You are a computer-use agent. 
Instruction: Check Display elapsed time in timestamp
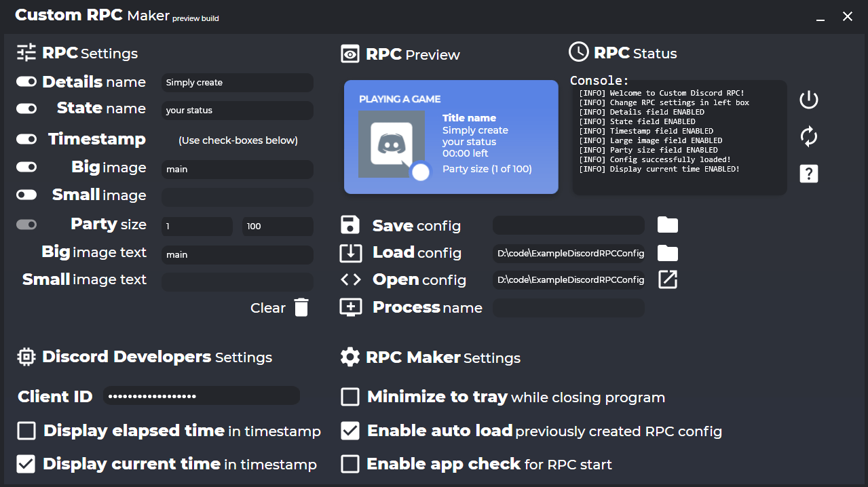pyautogui.click(x=26, y=431)
